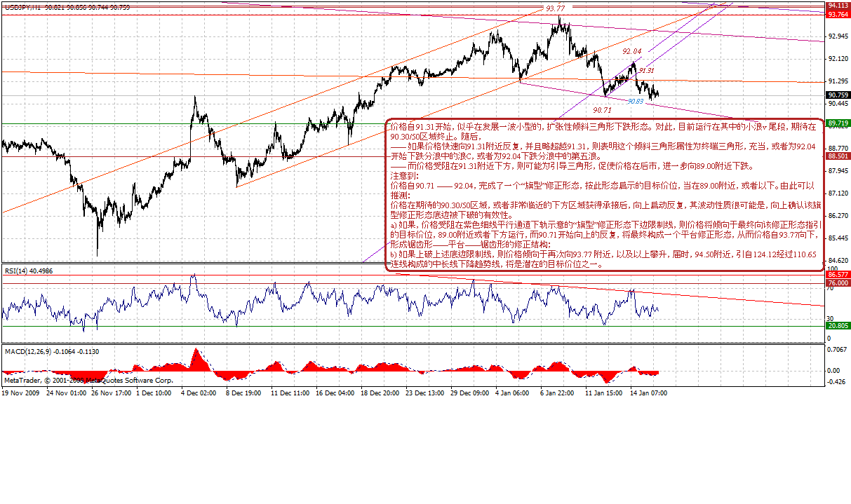Click the 4 Dec 02:00 time label

pos(199,394)
